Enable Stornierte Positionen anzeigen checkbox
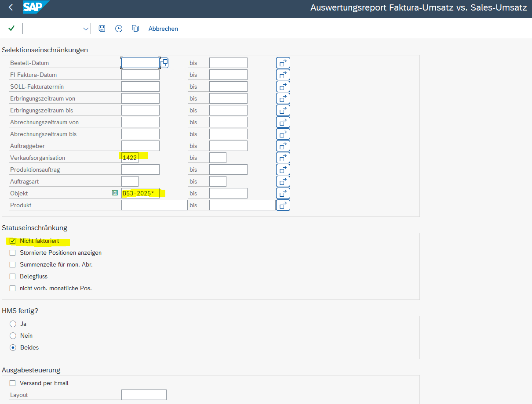The image size is (532, 404). coord(12,252)
